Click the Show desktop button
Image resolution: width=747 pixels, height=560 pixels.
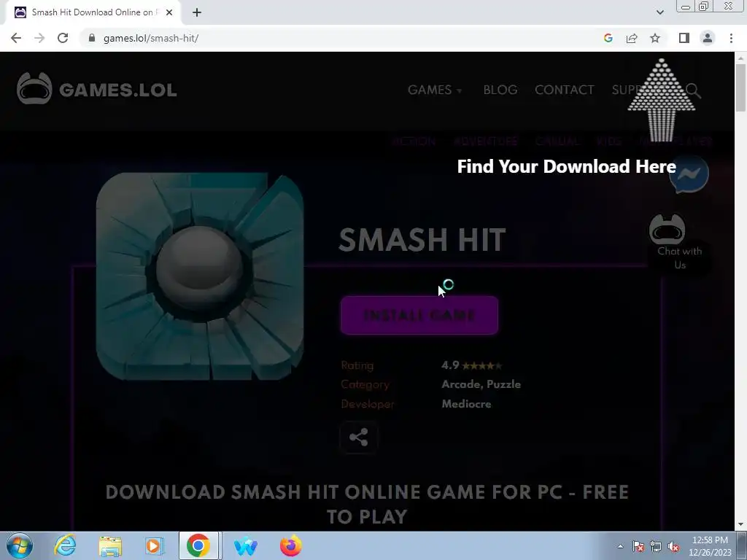742,545
